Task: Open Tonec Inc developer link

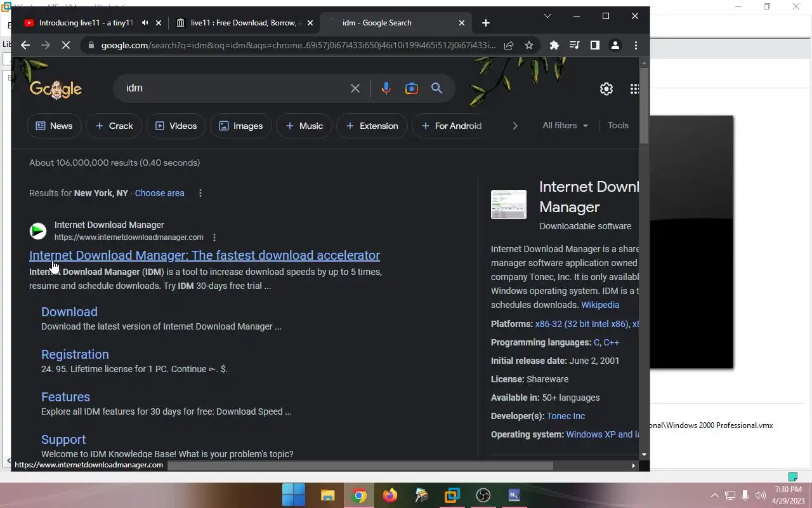Action: (x=566, y=416)
